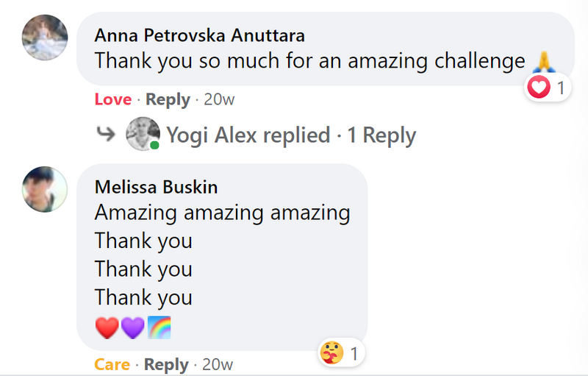Image resolution: width=588 pixels, height=376 pixels.
Task: Open Anna Petrovska Anuttara's profile name
Action: [200, 35]
